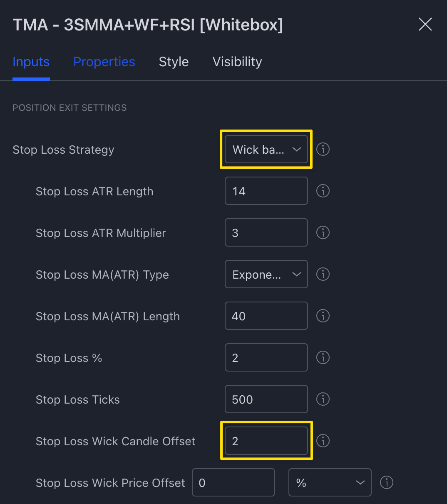The width and height of the screenshot is (447, 504).
Task: Click info icon for Stop Loss MA(ATR) Length
Action: (x=323, y=316)
